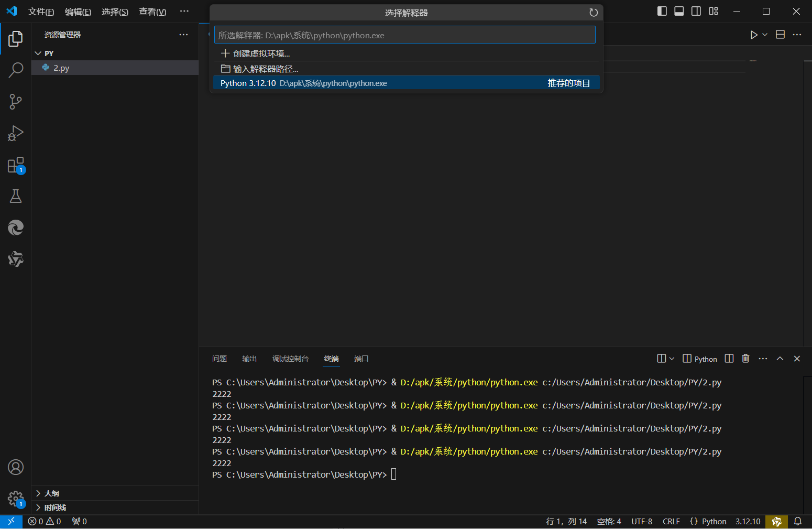
Task: Switch to the 终端 tab
Action: point(331,359)
